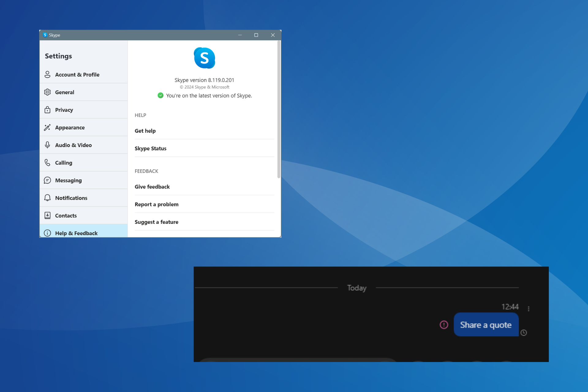The image size is (588, 392).
Task: Select the Appearance settings section
Action: 84,127
